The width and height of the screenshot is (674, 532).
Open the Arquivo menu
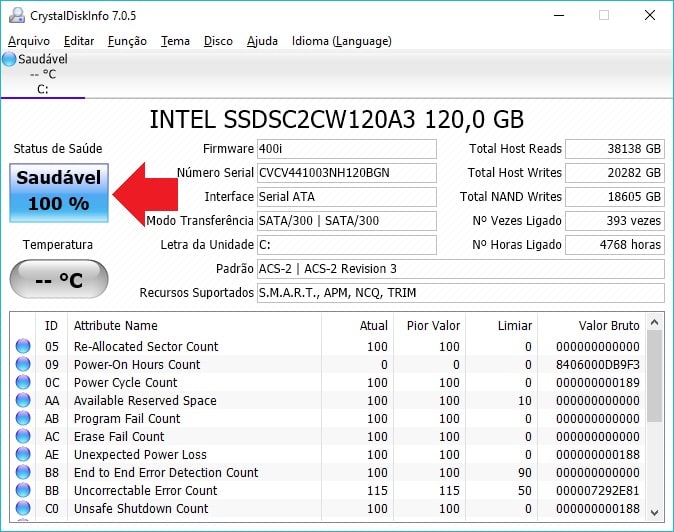click(x=29, y=41)
